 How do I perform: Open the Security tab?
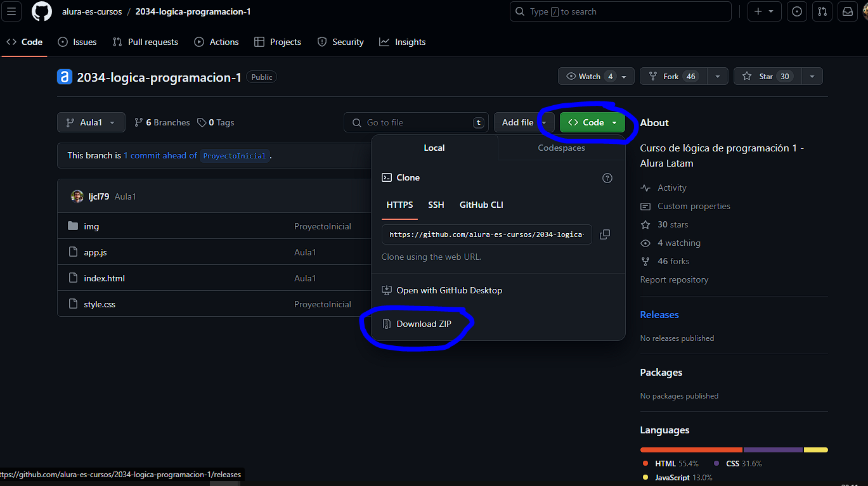tap(340, 42)
